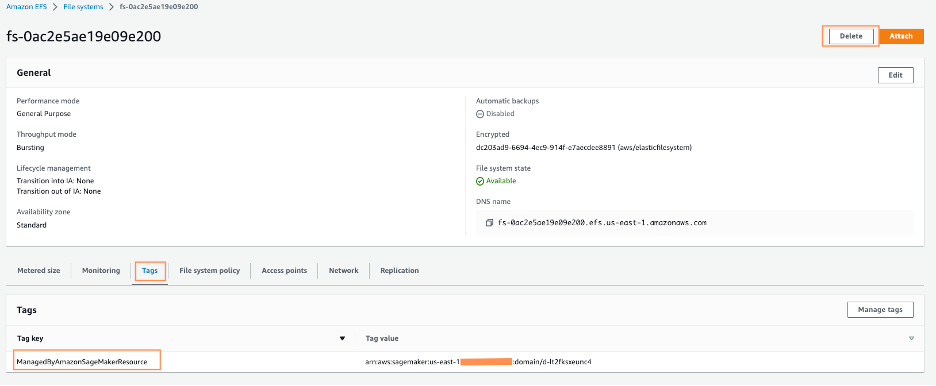The height and width of the screenshot is (386, 936).
Task: Open the Monitoring tab
Action: [x=101, y=270]
